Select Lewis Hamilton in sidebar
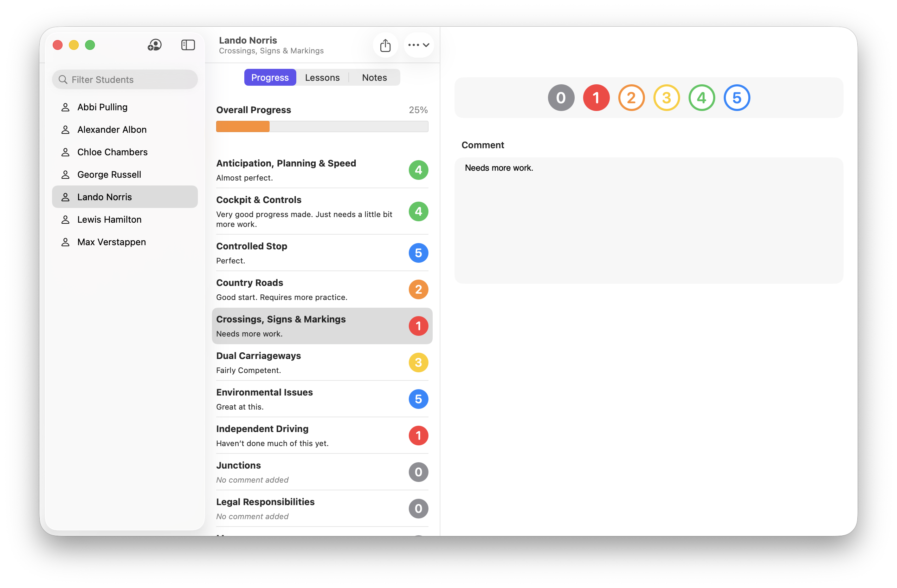Image resolution: width=897 pixels, height=588 pixels. [109, 219]
